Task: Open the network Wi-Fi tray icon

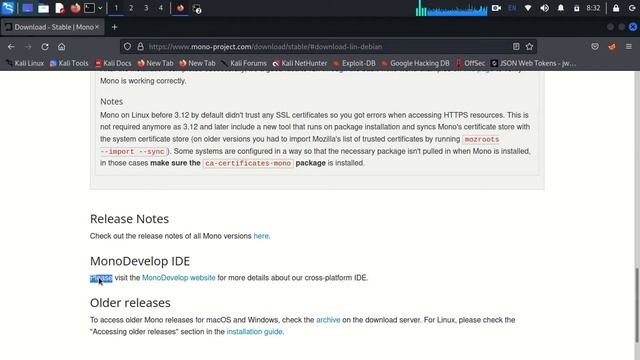Action: [528, 8]
